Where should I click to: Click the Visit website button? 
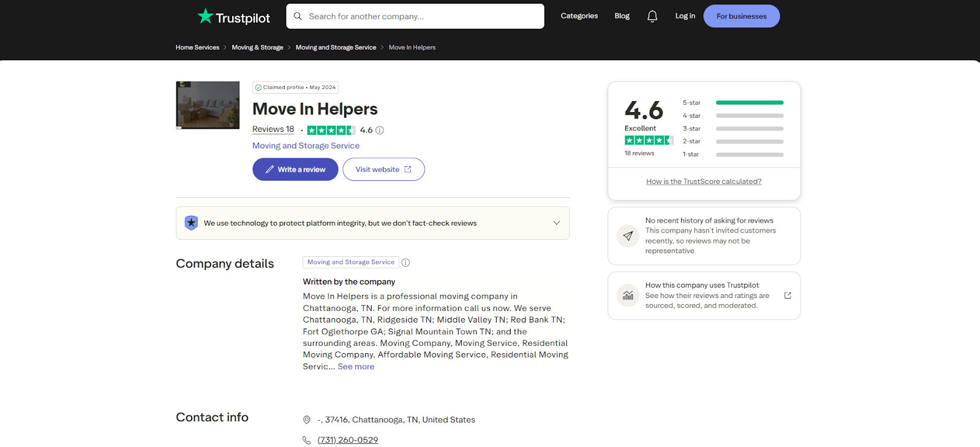coord(383,169)
